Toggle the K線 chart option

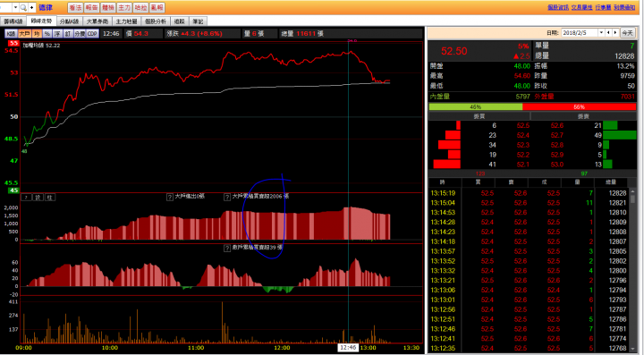[x=11, y=34]
